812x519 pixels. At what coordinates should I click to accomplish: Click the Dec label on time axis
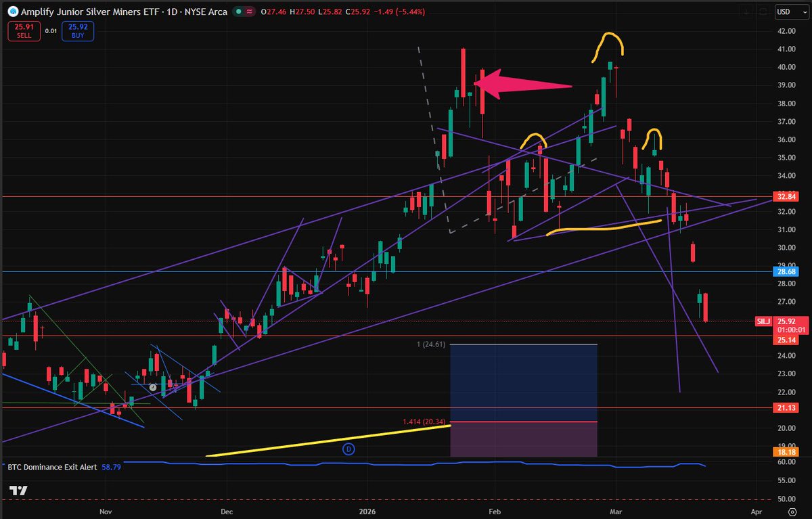[x=227, y=511]
